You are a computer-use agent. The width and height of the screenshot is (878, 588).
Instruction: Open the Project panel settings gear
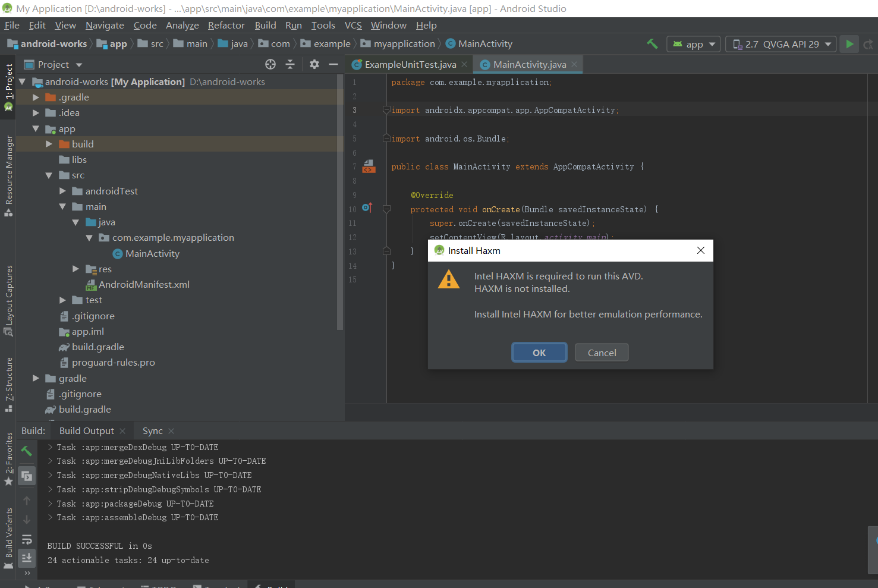tap(314, 64)
